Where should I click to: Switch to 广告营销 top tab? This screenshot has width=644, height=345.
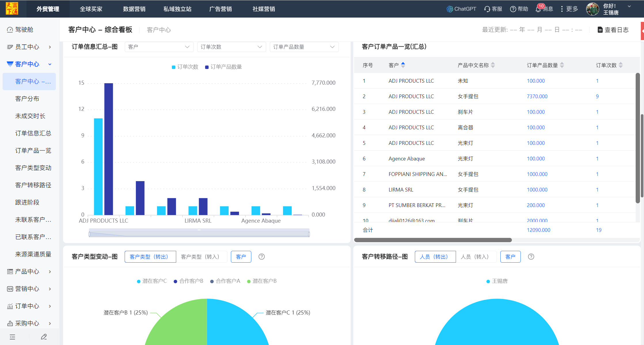(x=221, y=9)
